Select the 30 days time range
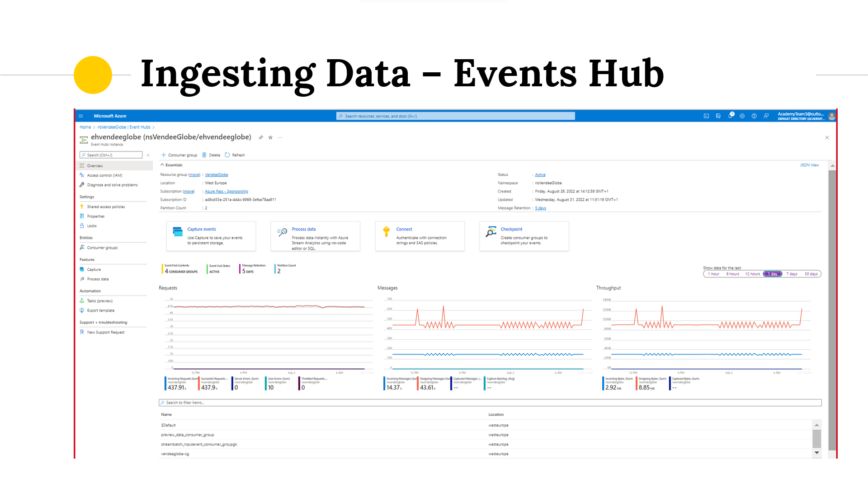 point(811,274)
